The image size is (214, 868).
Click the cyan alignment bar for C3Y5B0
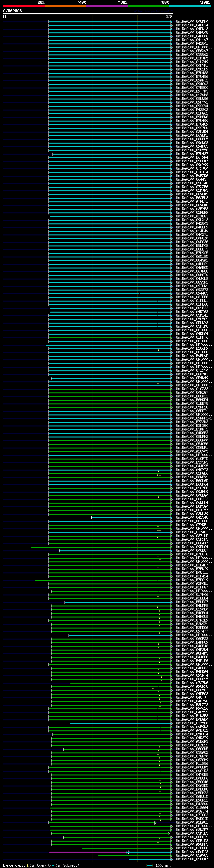[121, 723]
